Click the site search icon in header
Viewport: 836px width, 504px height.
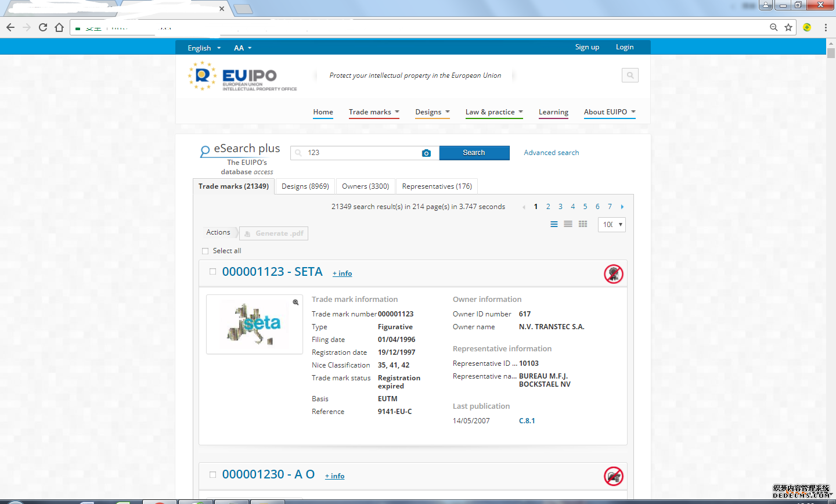coord(630,75)
